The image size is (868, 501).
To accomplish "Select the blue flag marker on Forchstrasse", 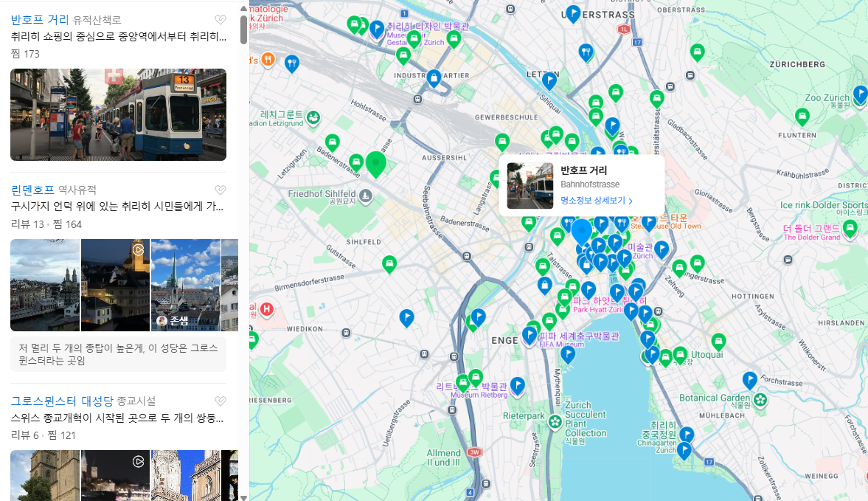I will pyautogui.click(x=749, y=380).
